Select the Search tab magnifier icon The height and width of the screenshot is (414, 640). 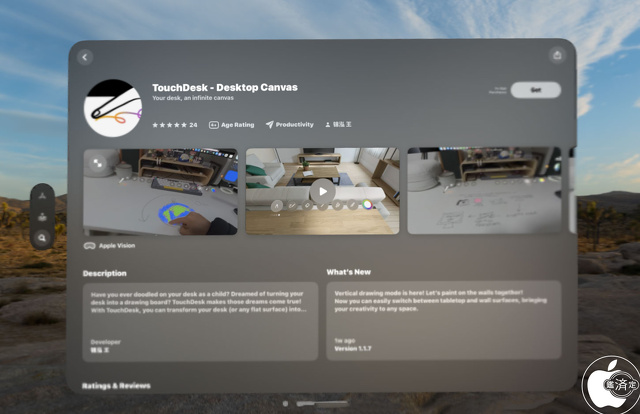[x=42, y=238]
